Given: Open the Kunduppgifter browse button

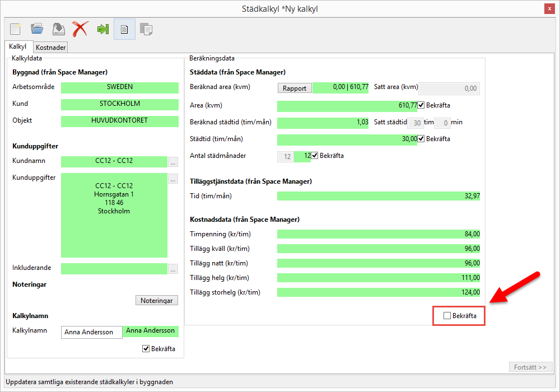Looking at the screenshot, I should [x=173, y=179].
